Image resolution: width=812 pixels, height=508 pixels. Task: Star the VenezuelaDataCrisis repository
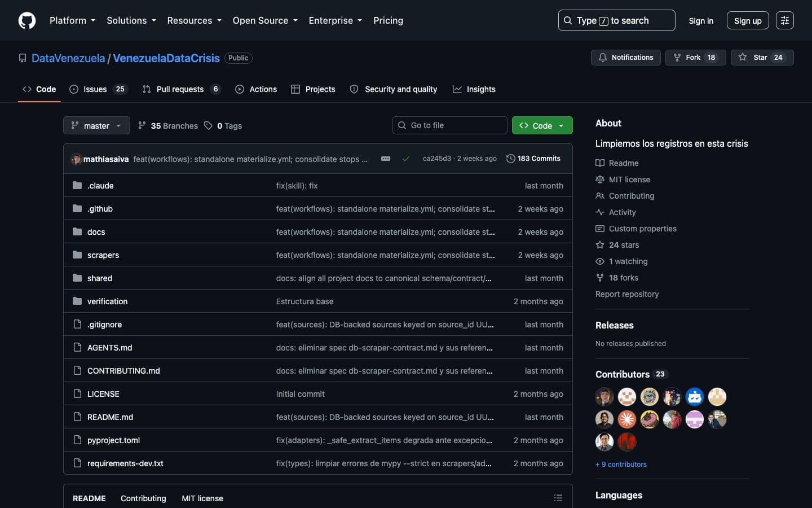point(762,58)
